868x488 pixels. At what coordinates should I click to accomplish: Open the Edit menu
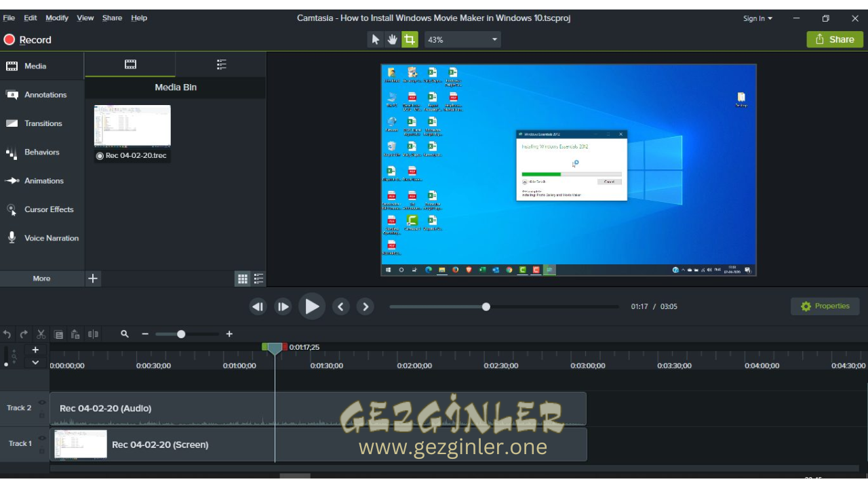[31, 18]
